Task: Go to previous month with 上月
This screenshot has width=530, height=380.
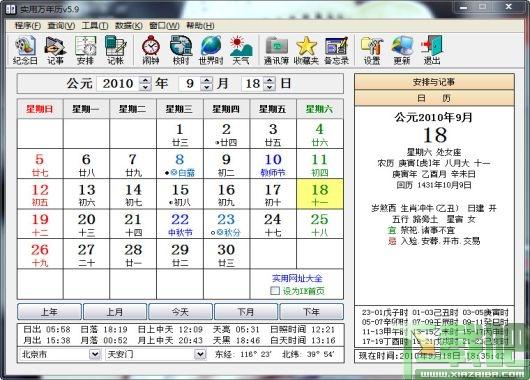Action: 115,312
